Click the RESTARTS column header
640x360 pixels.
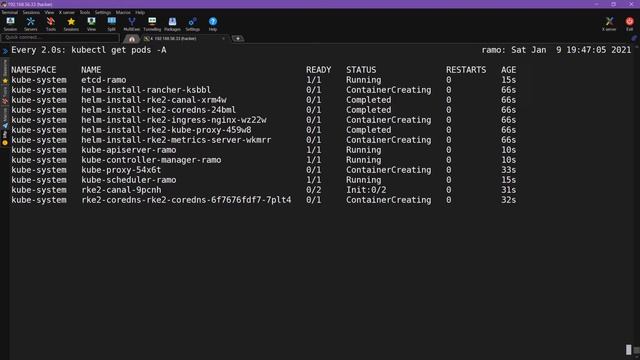point(466,70)
